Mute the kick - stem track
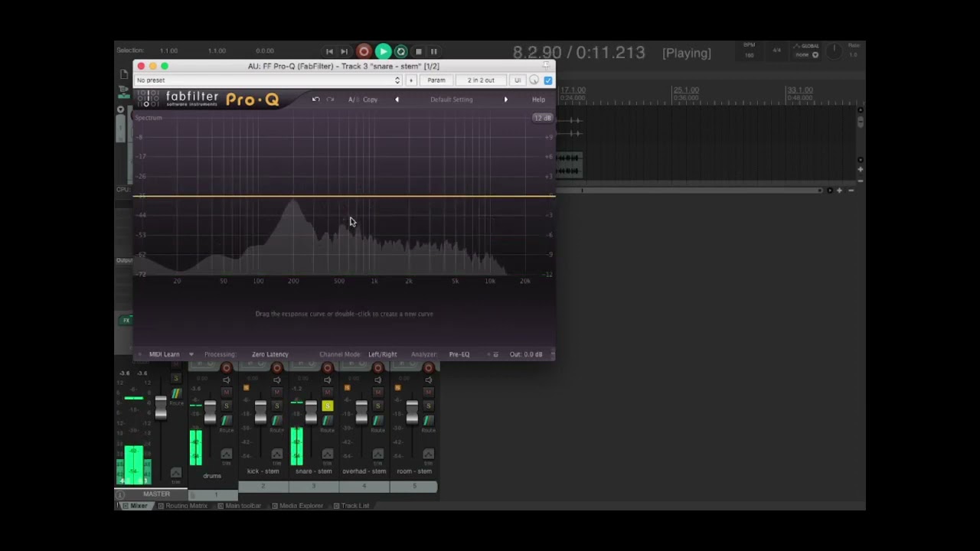Screen dimensions: 980x551 [276, 393]
